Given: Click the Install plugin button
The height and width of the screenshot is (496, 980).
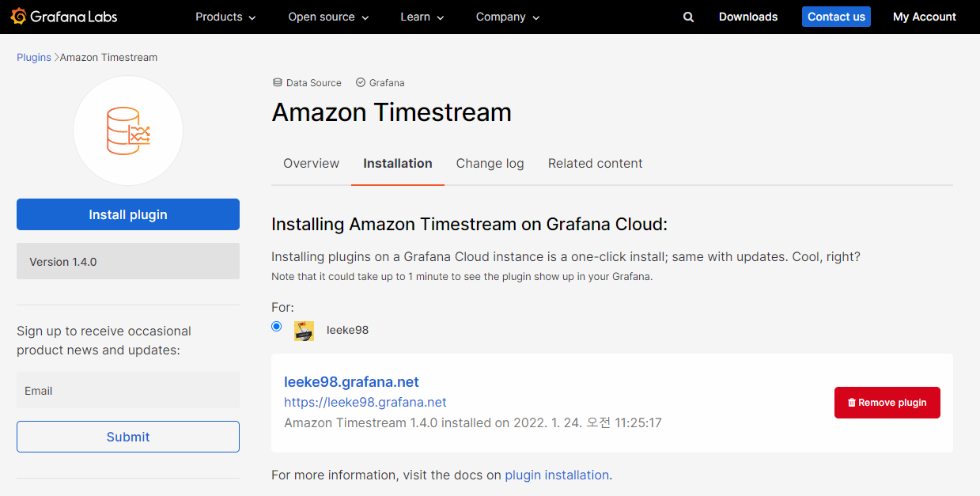Looking at the screenshot, I should click(127, 214).
